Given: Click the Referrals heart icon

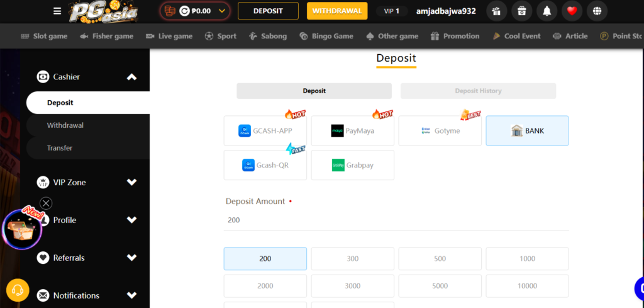Looking at the screenshot, I should pos(43,258).
